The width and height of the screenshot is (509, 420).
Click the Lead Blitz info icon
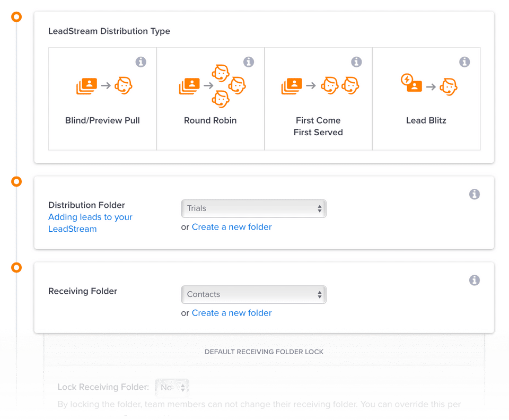[x=464, y=62]
